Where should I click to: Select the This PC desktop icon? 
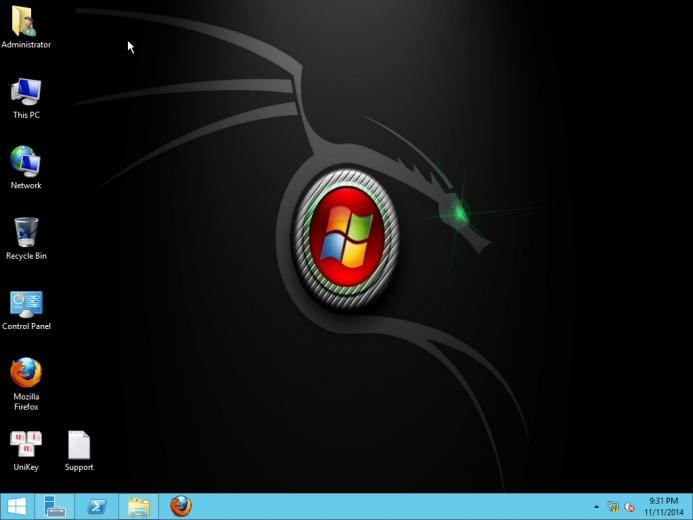pyautogui.click(x=26, y=98)
